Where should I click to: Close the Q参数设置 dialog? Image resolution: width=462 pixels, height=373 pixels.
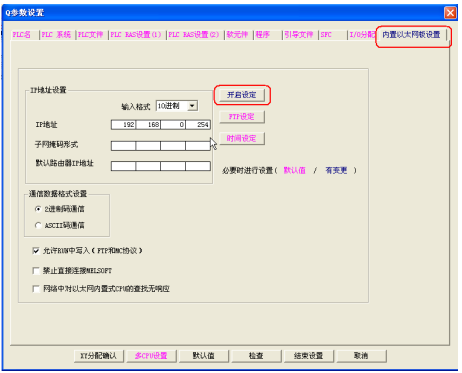click(450, 13)
